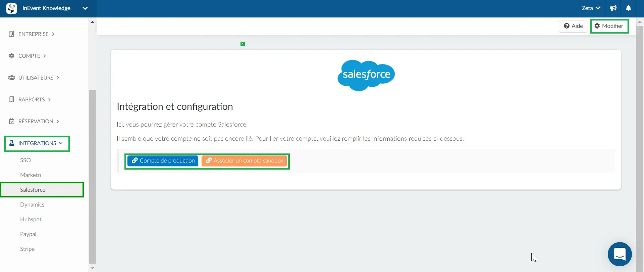Image resolution: width=644 pixels, height=272 pixels.
Task: Click the sidebar scrollbar thumb
Action: [92, 177]
